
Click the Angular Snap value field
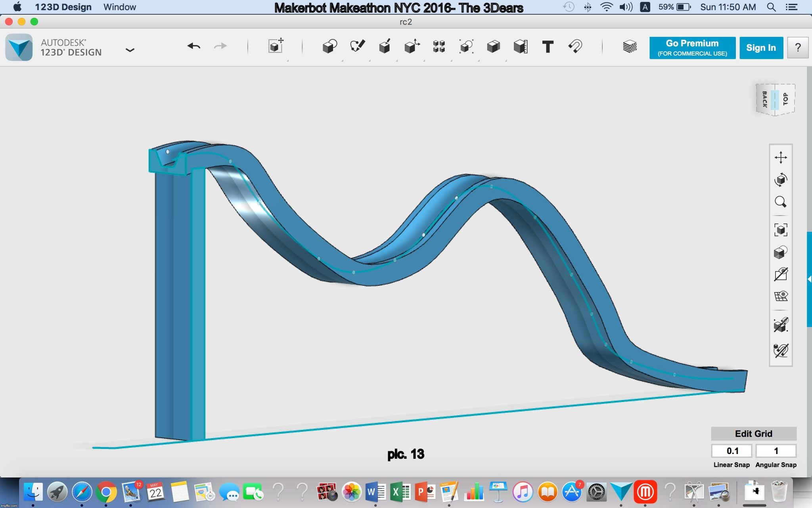click(x=776, y=451)
